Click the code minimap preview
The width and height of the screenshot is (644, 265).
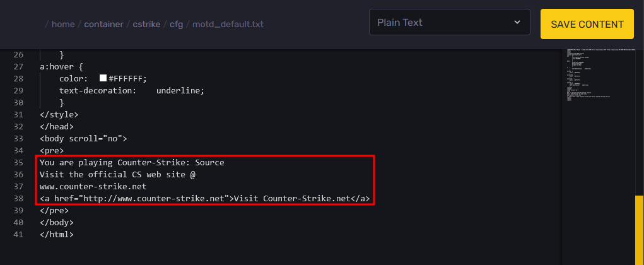[596, 76]
